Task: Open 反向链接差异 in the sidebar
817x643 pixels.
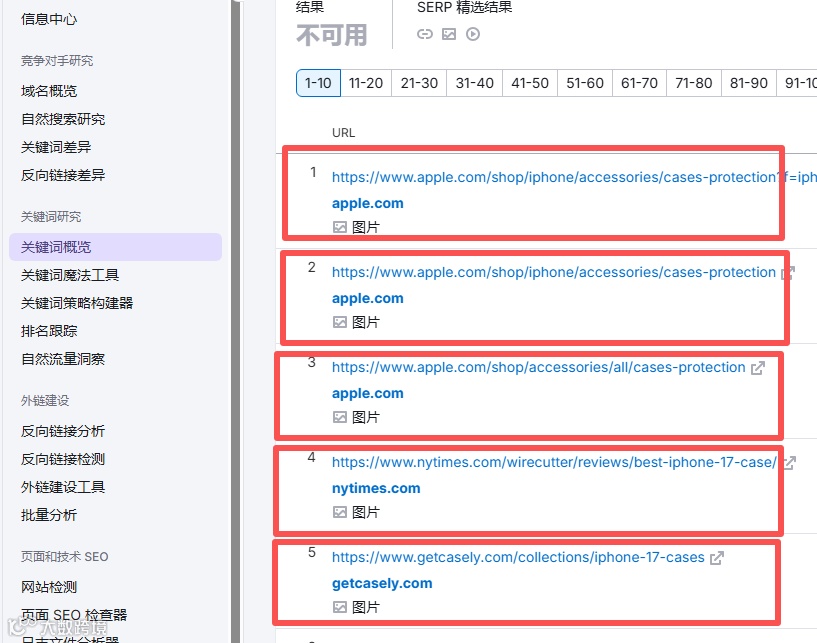Action: point(63,175)
